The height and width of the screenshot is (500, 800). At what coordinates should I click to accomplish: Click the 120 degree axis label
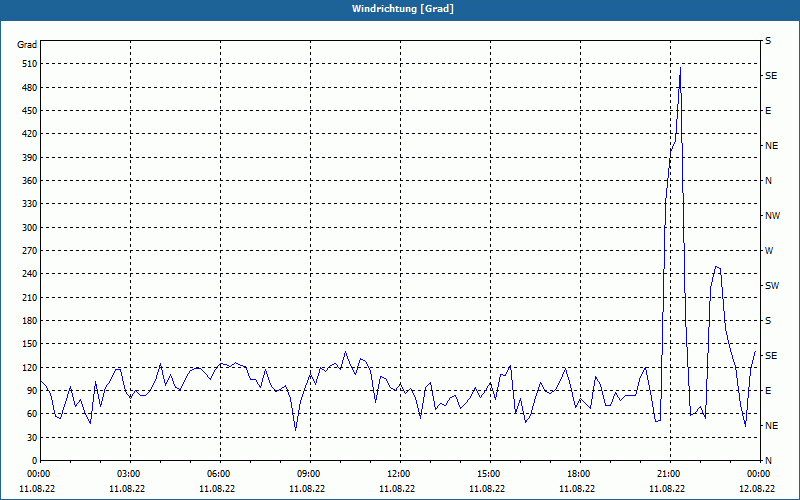pyautogui.click(x=30, y=367)
